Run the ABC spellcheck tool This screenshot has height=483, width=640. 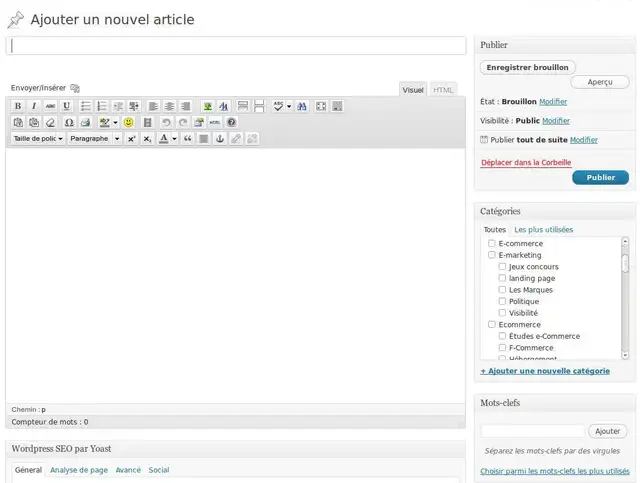point(278,107)
